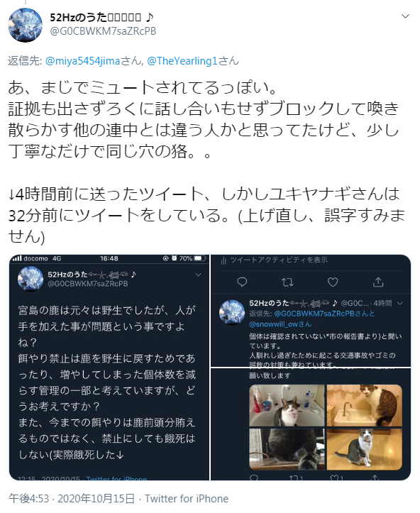Screen dimensions: 420x513
Task: Click the reply bubble icon in right screenshot
Action: (x=242, y=282)
